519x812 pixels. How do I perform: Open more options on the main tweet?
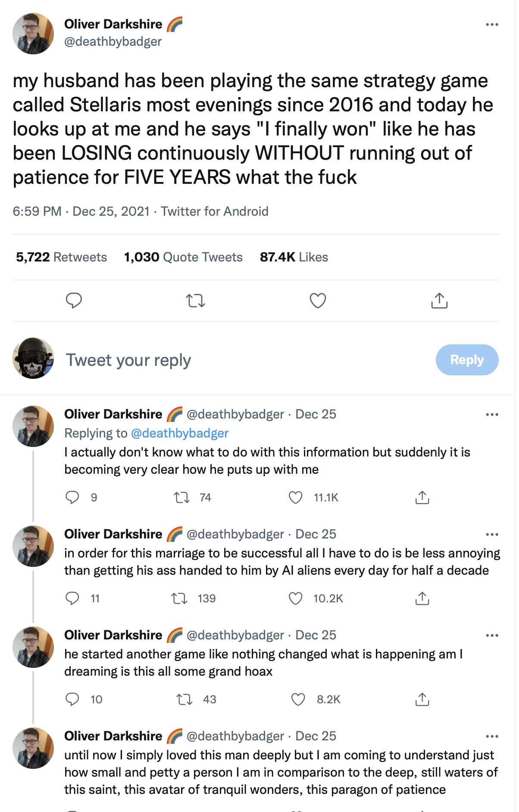(x=492, y=25)
